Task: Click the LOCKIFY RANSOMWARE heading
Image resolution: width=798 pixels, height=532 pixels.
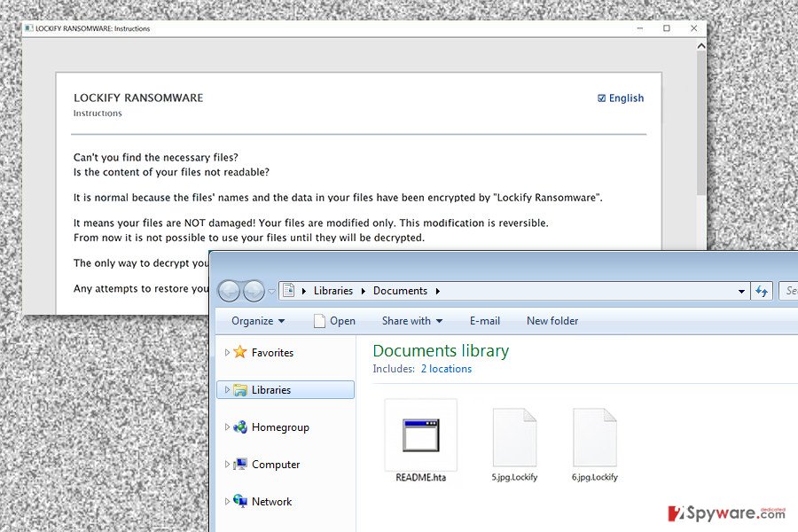Action: pyautogui.click(x=138, y=98)
